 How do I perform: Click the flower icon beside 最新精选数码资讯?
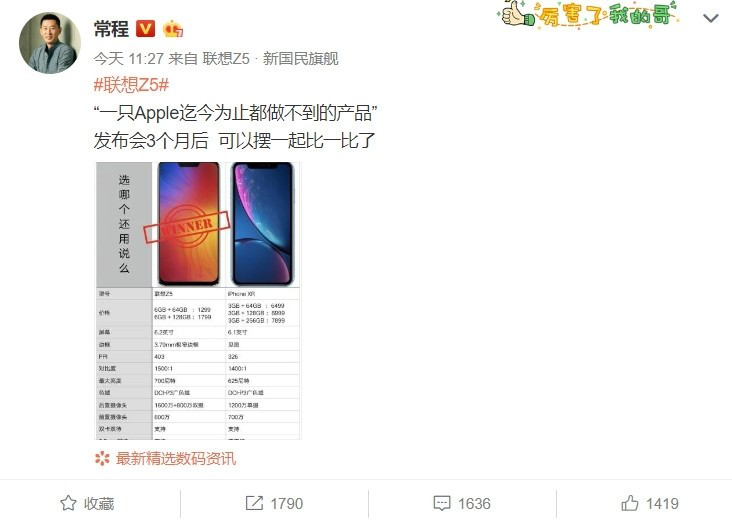coord(102,458)
